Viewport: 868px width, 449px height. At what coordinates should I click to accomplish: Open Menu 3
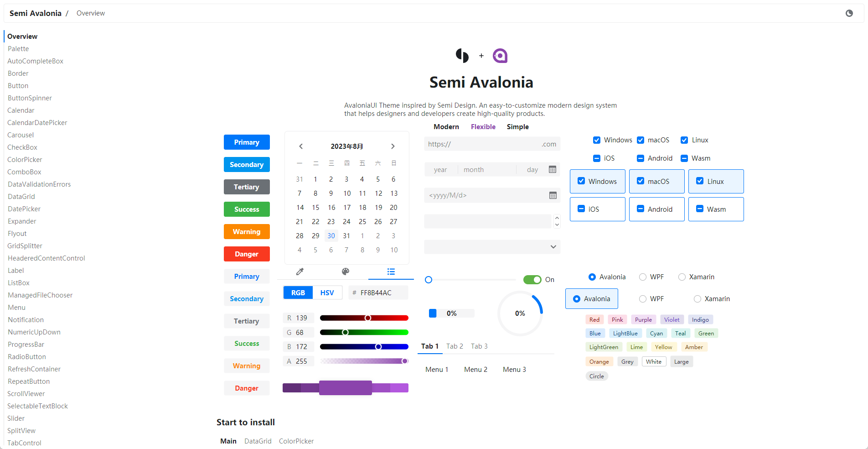(x=514, y=370)
